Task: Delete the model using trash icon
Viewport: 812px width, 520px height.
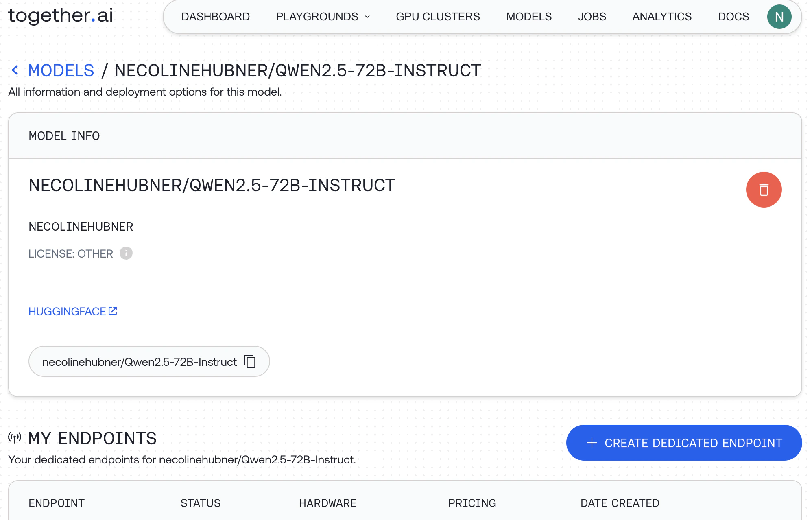Action: 764,189
